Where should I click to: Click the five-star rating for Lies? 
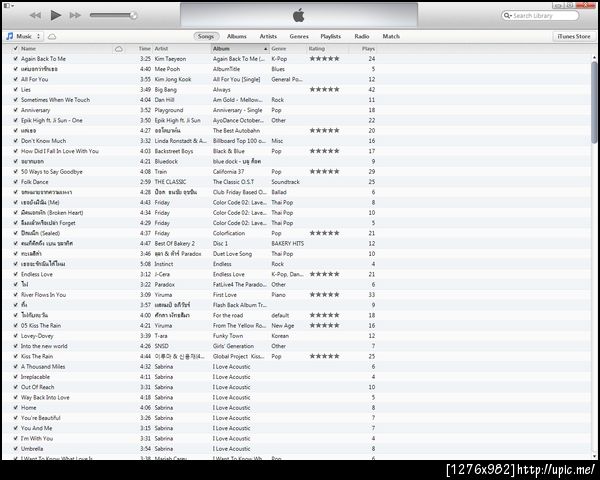[x=324, y=90]
